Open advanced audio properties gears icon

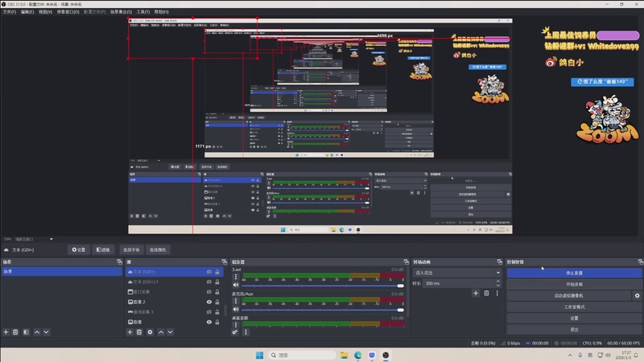click(x=235, y=332)
